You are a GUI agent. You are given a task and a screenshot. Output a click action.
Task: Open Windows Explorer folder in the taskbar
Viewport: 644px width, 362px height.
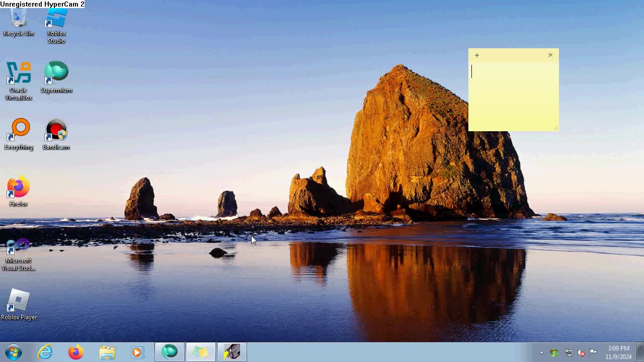[107, 352]
